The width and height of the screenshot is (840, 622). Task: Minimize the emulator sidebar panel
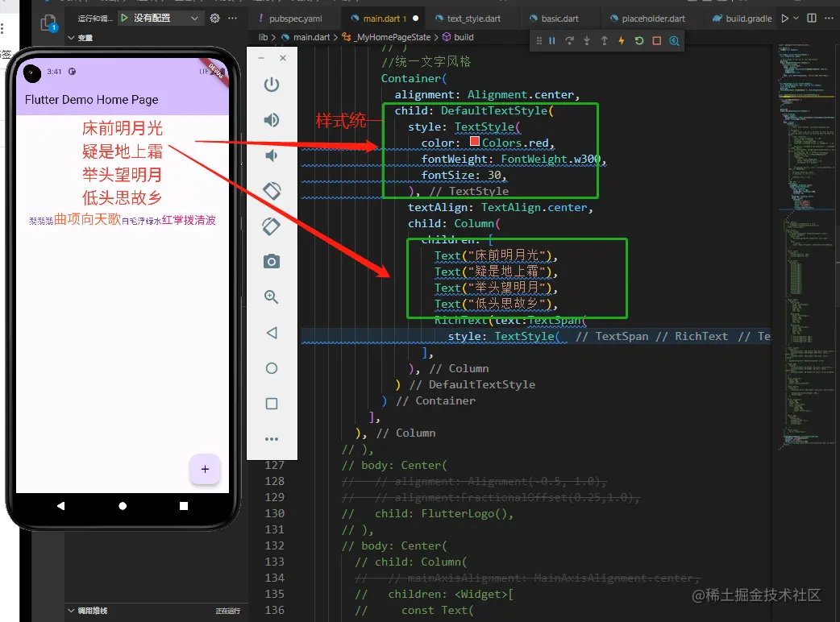pyautogui.click(x=261, y=58)
